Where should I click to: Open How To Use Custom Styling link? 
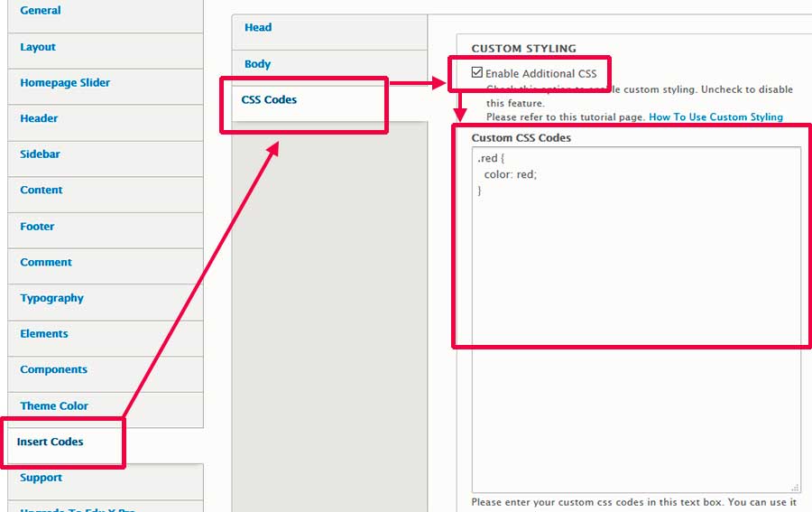click(715, 117)
